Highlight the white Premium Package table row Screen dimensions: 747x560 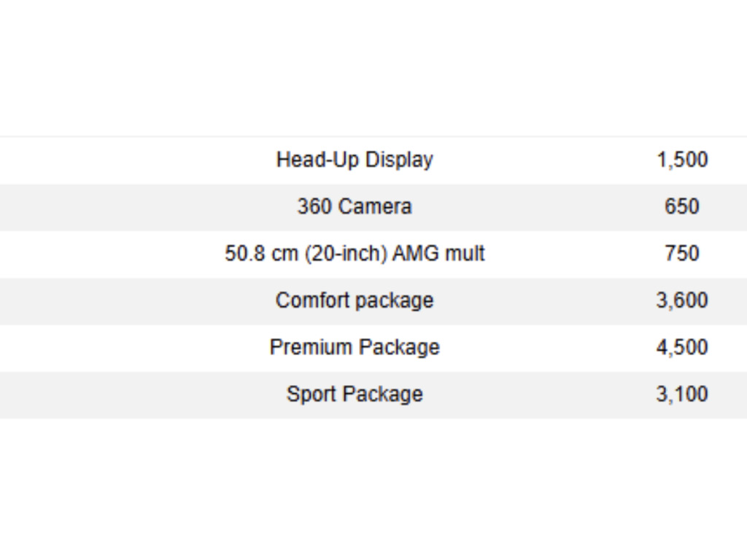click(x=373, y=348)
